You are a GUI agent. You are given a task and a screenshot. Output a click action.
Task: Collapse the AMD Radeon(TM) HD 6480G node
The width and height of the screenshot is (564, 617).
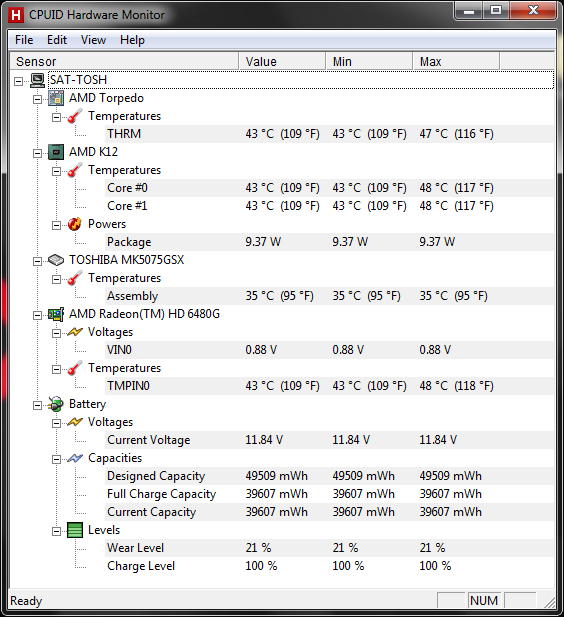click(x=37, y=315)
